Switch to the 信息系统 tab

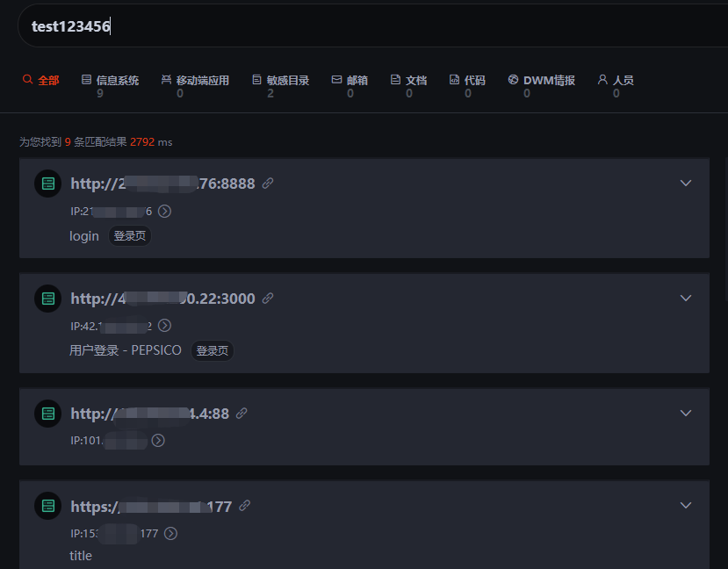tap(110, 86)
